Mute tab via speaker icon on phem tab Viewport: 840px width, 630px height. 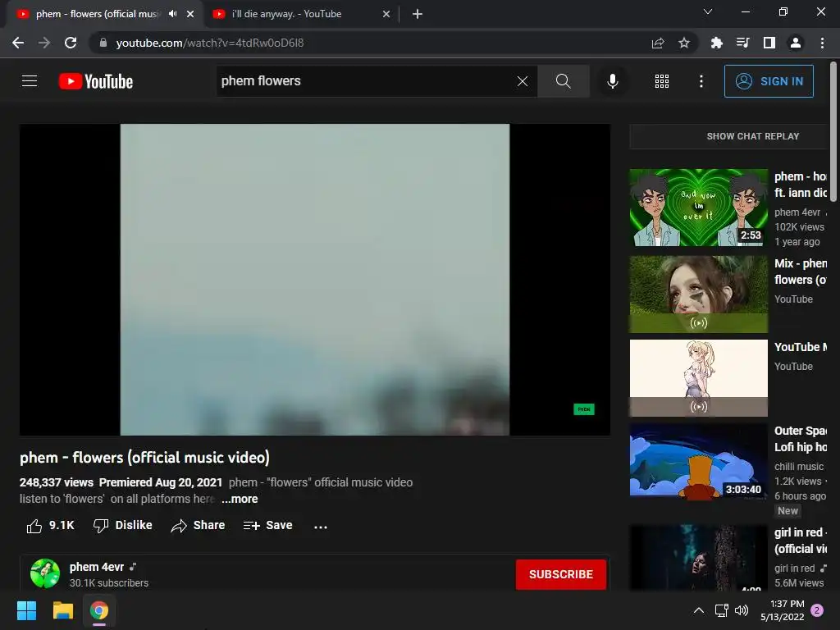[172, 14]
